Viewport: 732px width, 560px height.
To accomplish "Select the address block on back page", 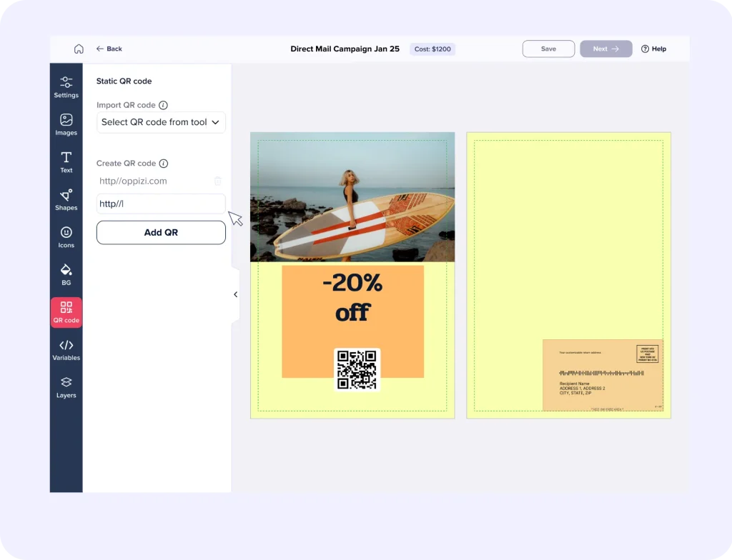I will [603, 375].
